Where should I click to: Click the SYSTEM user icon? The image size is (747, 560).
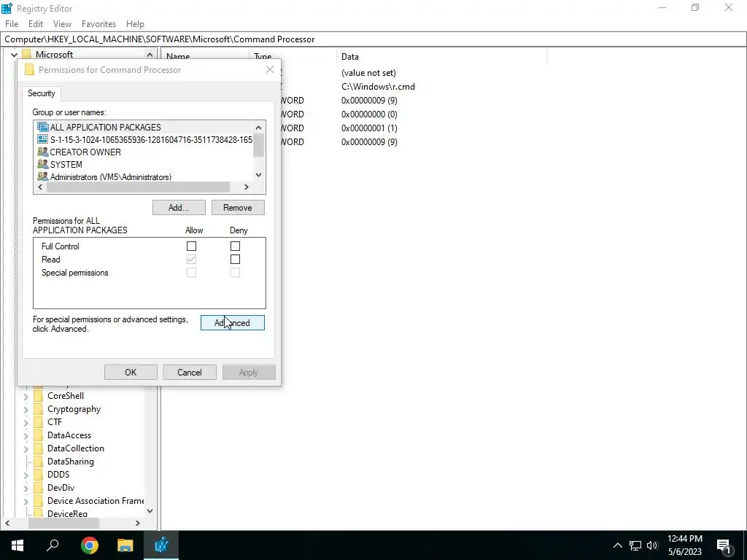pyautogui.click(x=43, y=164)
